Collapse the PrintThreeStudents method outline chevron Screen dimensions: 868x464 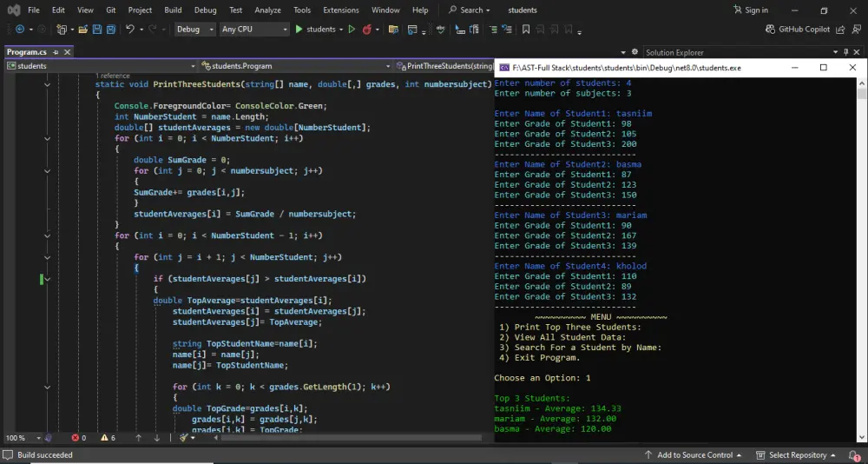point(48,84)
